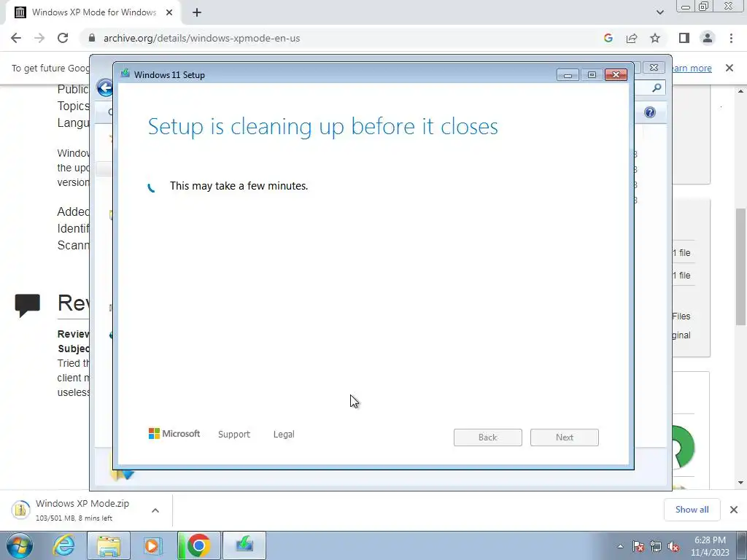Close the Windows 11 Setup window
The image size is (747, 560).
[x=616, y=75]
